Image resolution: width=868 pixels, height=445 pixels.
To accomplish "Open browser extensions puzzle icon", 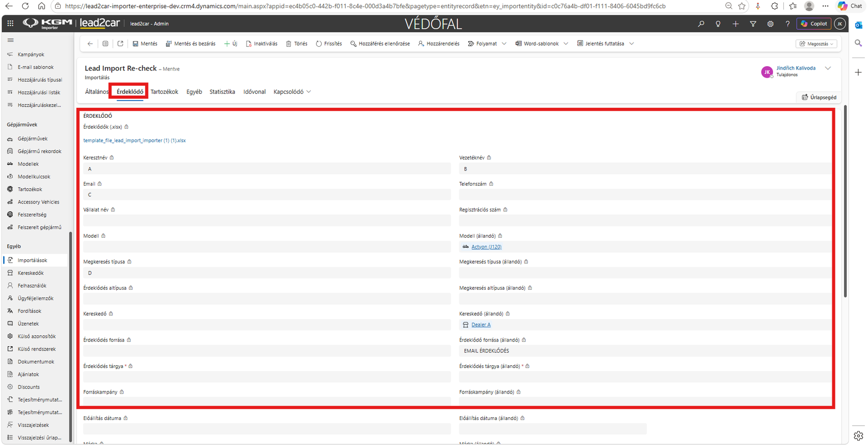I will 775,6.
